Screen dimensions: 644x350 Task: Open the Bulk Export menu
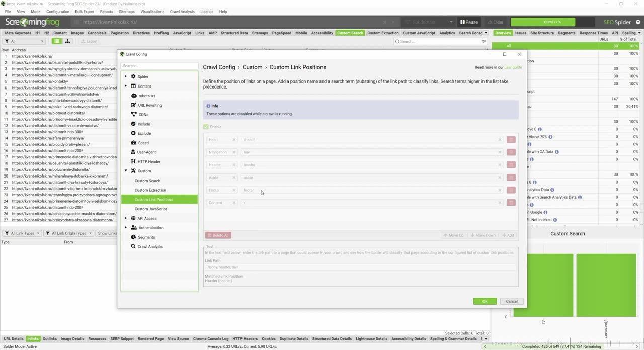[x=85, y=11]
